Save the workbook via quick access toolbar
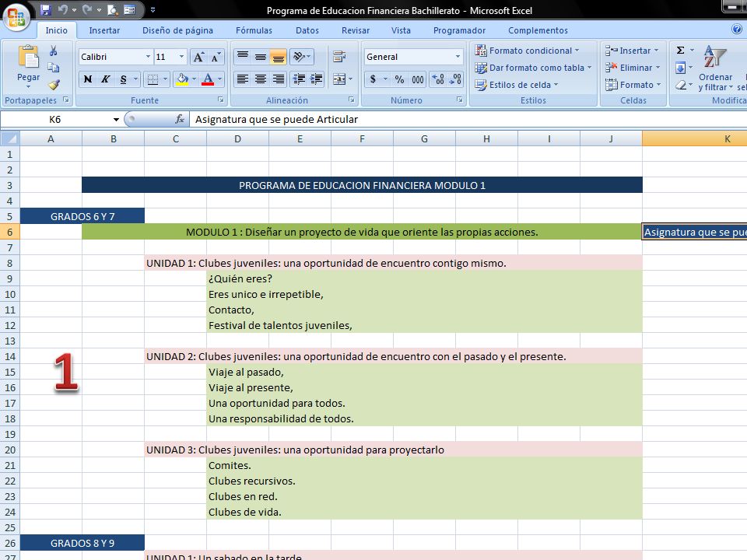Image resolution: width=747 pixels, height=560 pixels. (45, 9)
